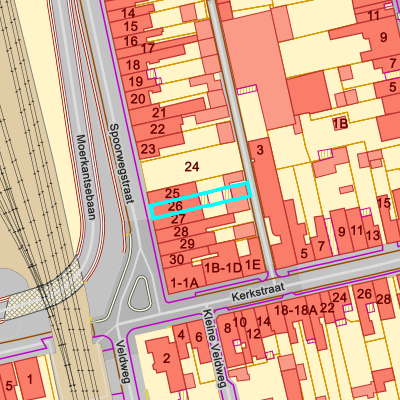Click the parcel labeled 1B upper right
The width and height of the screenshot is (400, 400).
point(340,124)
